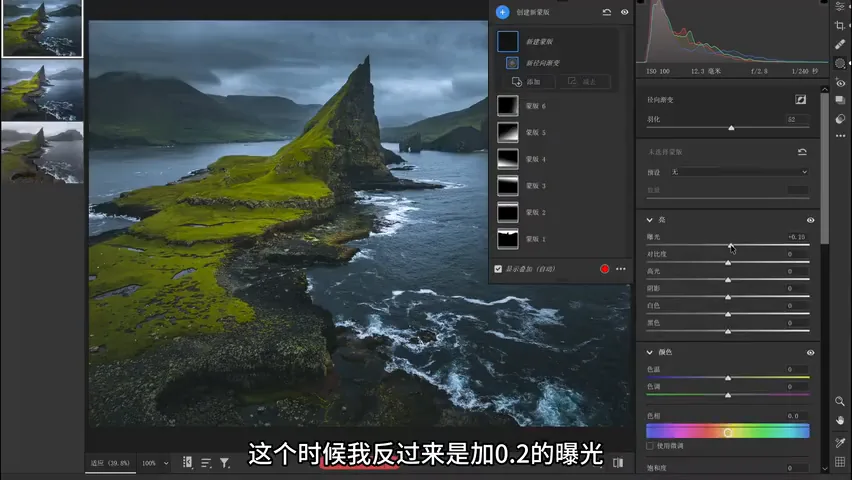Viewport: 852px width, 480px height.
Task: Open the Snapshots stacked layers icon
Action: click(840, 100)
